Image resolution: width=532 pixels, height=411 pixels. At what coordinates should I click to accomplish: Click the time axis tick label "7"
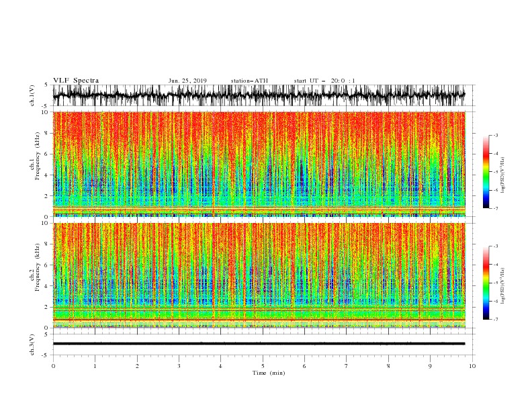click(347, 366)
